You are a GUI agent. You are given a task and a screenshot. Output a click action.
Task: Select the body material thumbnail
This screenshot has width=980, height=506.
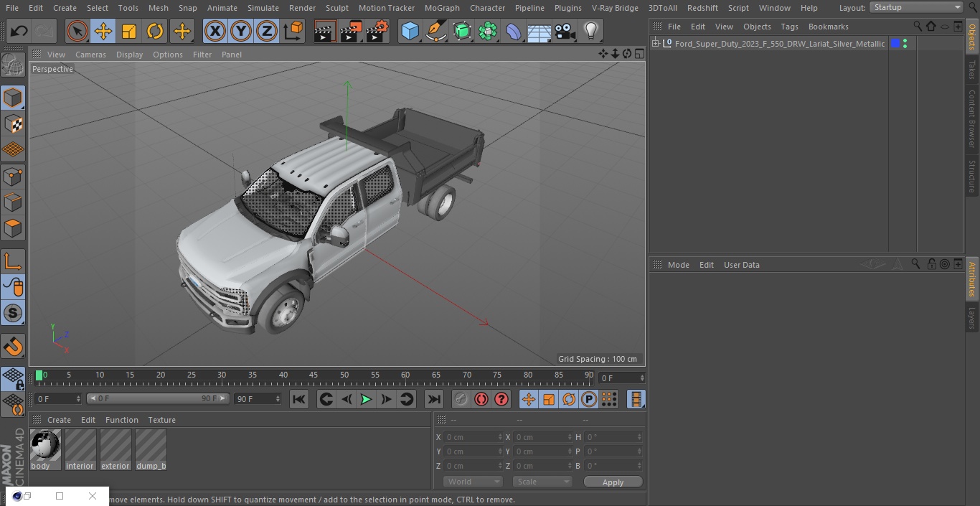click(45, 449)
